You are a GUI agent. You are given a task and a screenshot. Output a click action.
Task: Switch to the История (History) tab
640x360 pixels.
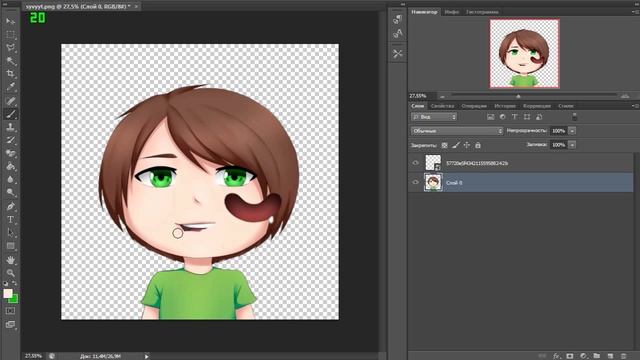[x=505, y=106]
